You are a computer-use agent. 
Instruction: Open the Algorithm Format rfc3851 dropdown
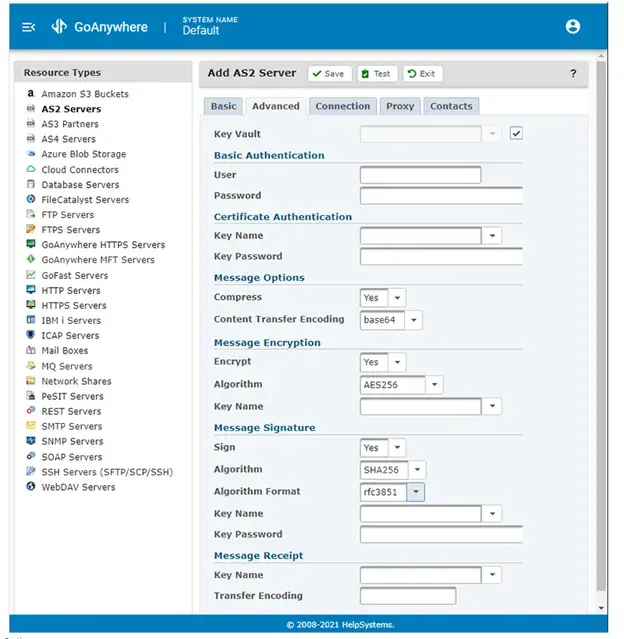[416, 492]
